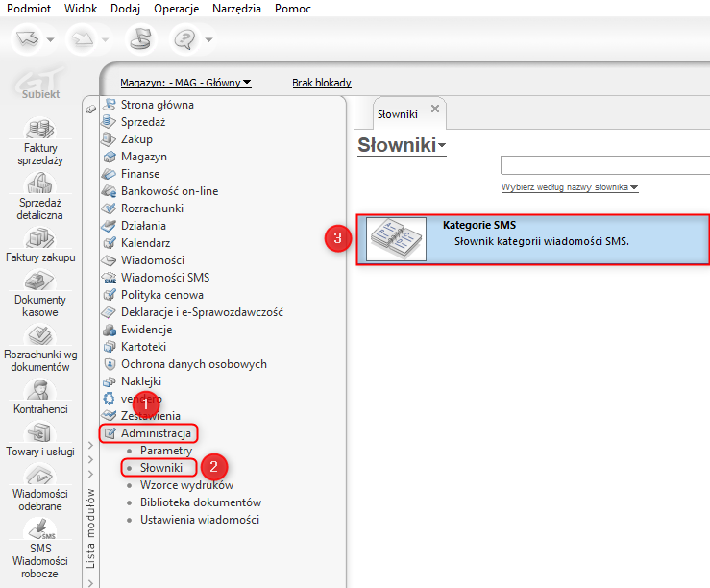
Task: Open the Widok menu
Action: (81, 8)
